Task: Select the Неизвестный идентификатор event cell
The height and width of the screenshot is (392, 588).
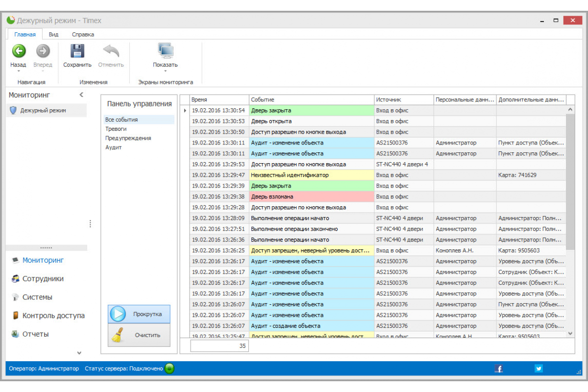Action: point(312,175)
